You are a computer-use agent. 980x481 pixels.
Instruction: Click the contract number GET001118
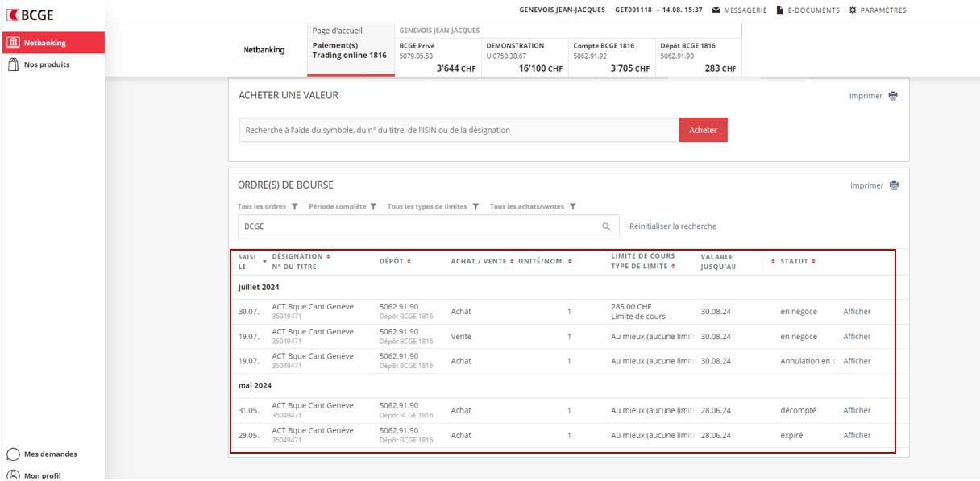tap(633, 10)
